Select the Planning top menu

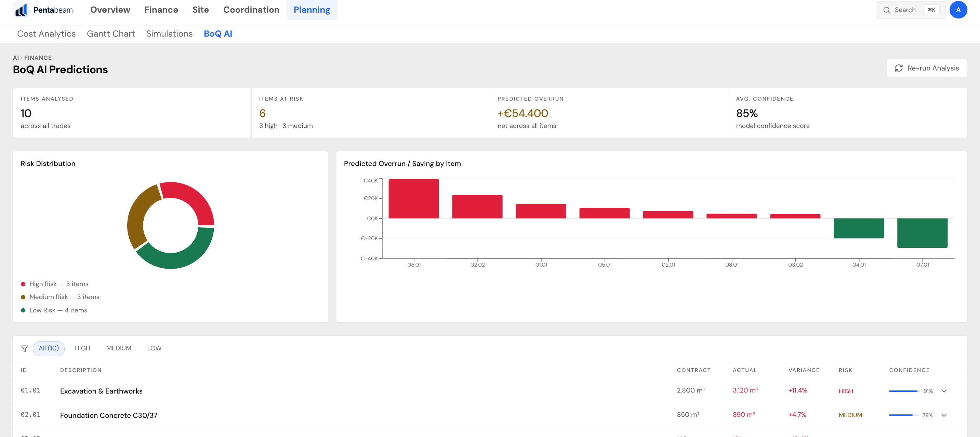[x=312, y=10]
